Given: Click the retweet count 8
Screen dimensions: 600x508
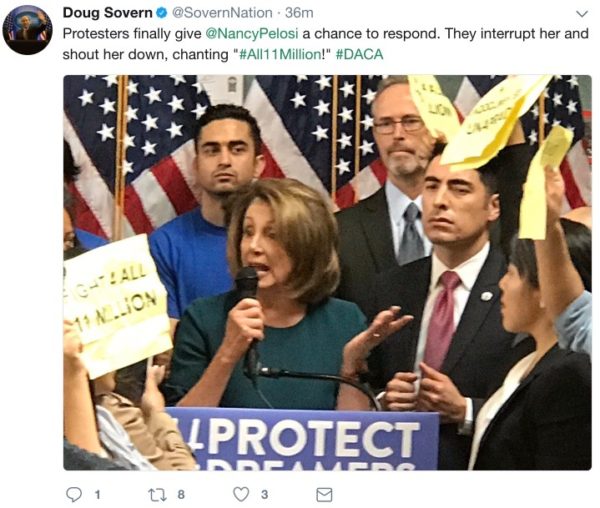Looking at the screenshot, I should (181, 495).
